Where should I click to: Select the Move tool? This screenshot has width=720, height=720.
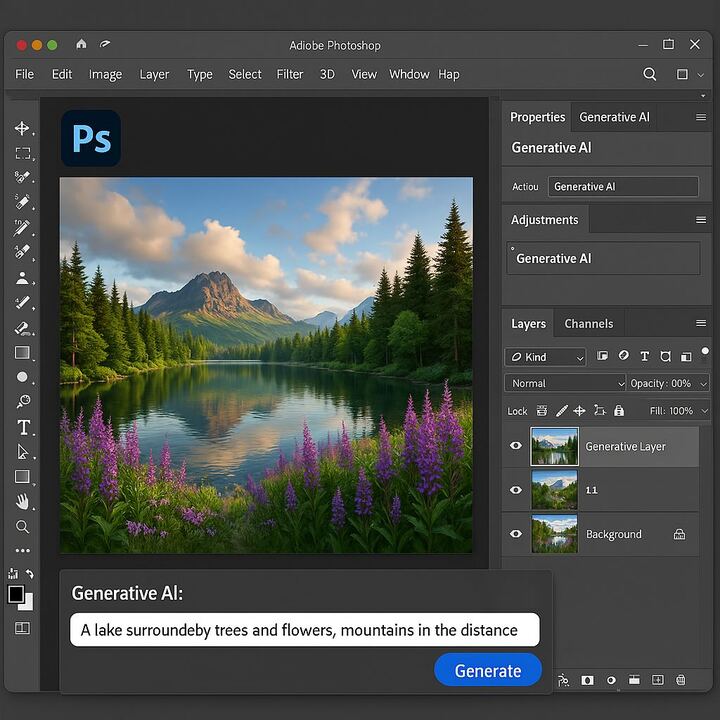[22, 128]
